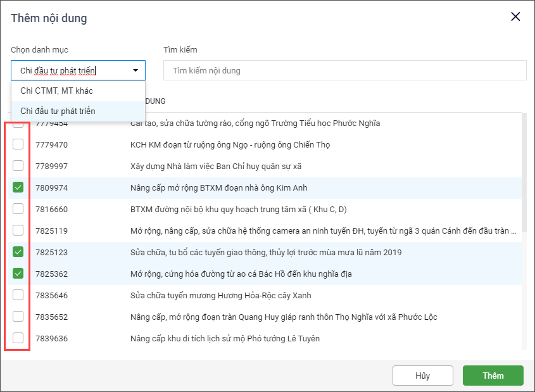Uncheck item 7825123 checkbox
This screenshot has width=535, height=392.
point(18,252)
